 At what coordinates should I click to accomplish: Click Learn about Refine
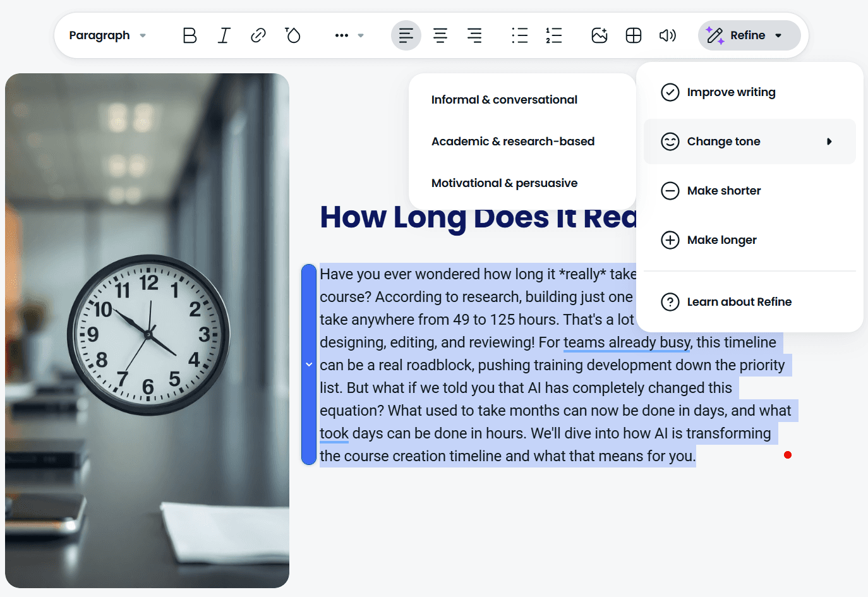(738, 302)
